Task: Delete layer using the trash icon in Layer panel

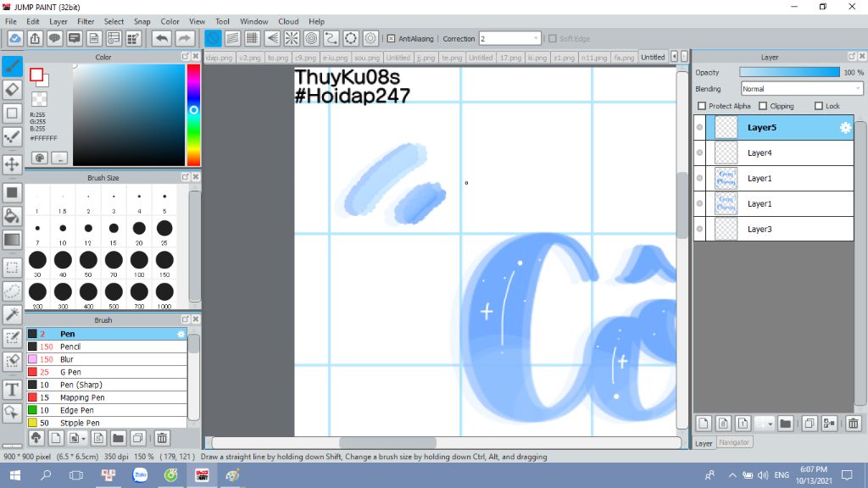Action: point(853,424)
